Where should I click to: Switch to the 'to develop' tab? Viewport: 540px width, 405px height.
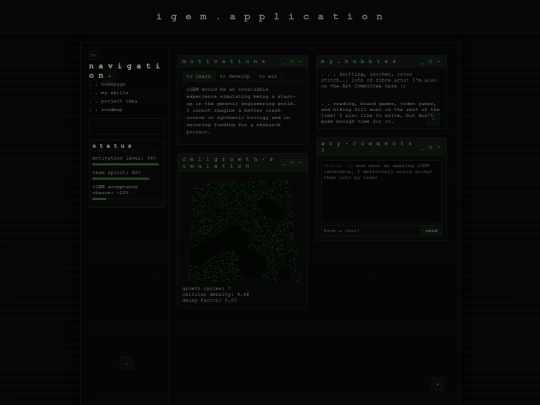235,76
